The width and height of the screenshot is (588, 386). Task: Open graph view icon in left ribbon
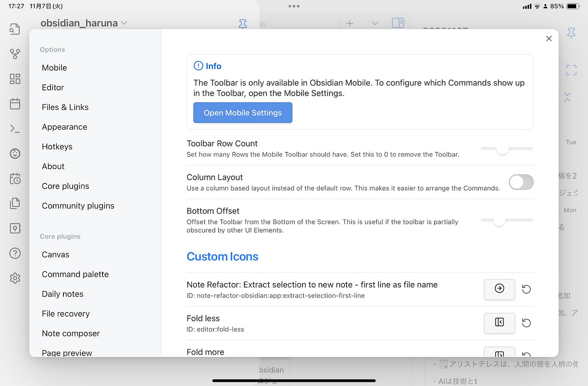15,54
